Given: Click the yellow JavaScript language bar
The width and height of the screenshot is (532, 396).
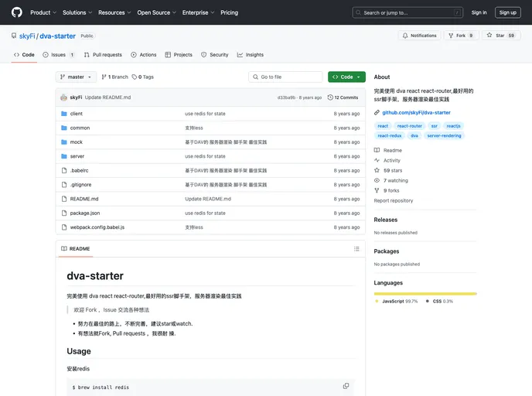Looking at the screenshot, I should click(425, 293).
